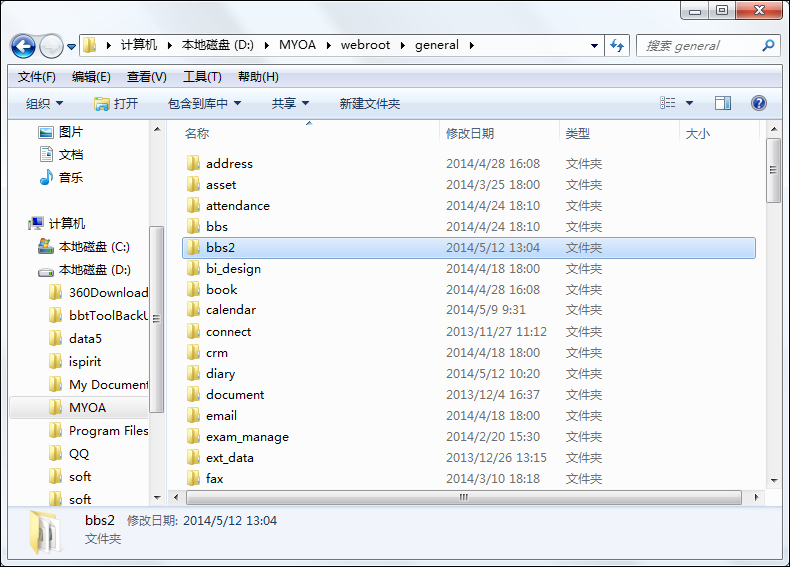Click the horizontal scrollbar right arrow
The image size is (790, 567).
(x=756, y=497)
